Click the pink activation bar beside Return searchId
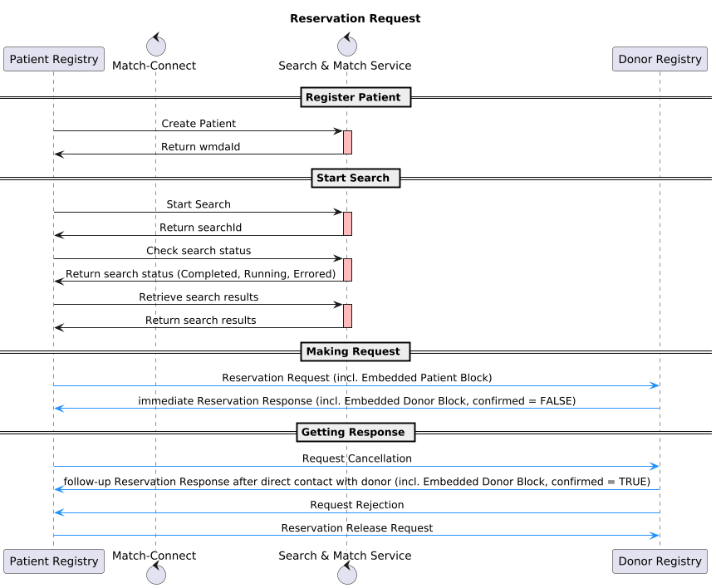Viewport: 716px width, 588px height. coord(347,223)
